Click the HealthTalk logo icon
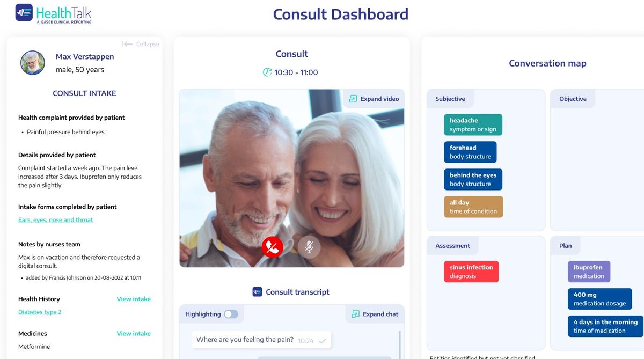The image size is (644, 359). click(x=24, y=12)
